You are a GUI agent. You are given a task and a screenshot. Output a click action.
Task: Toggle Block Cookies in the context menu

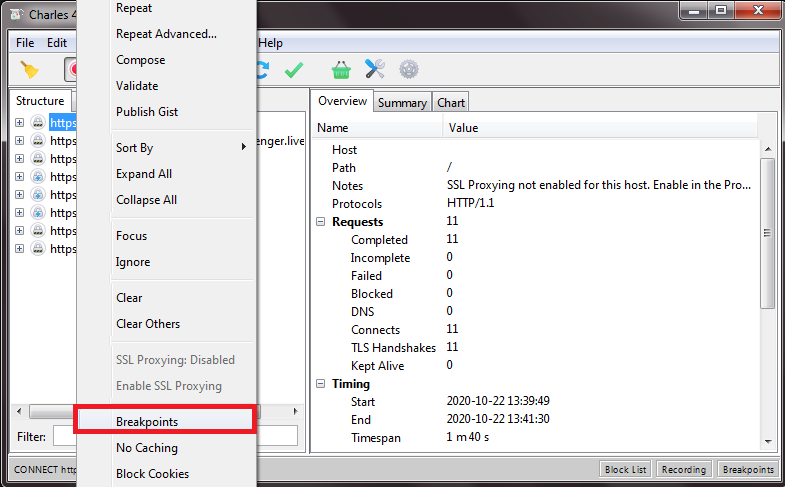[152, 474]
